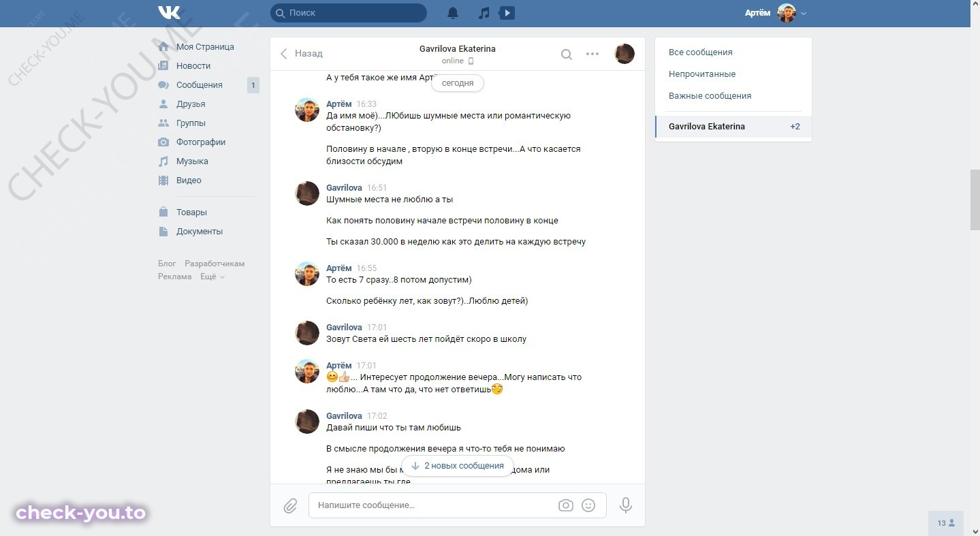Viewport: 980px width, 536px height.
Task: Open Видео in left menu
Action: [189, 180]
